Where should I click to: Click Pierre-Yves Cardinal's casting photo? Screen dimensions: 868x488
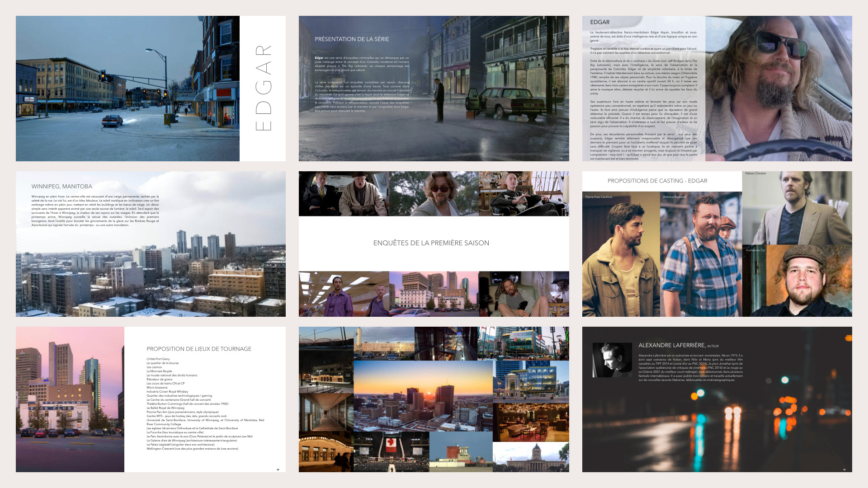click(620, 254)
